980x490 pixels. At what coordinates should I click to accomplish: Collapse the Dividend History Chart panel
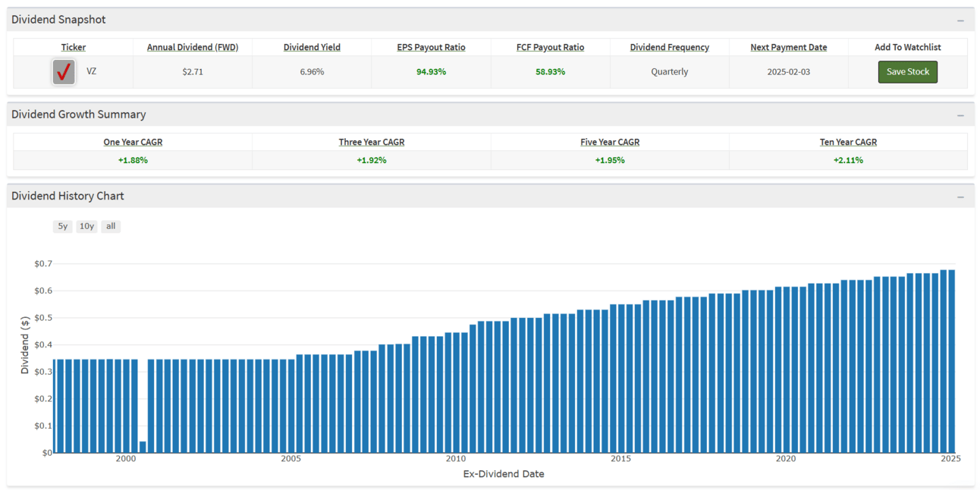(x=960, y=196)
